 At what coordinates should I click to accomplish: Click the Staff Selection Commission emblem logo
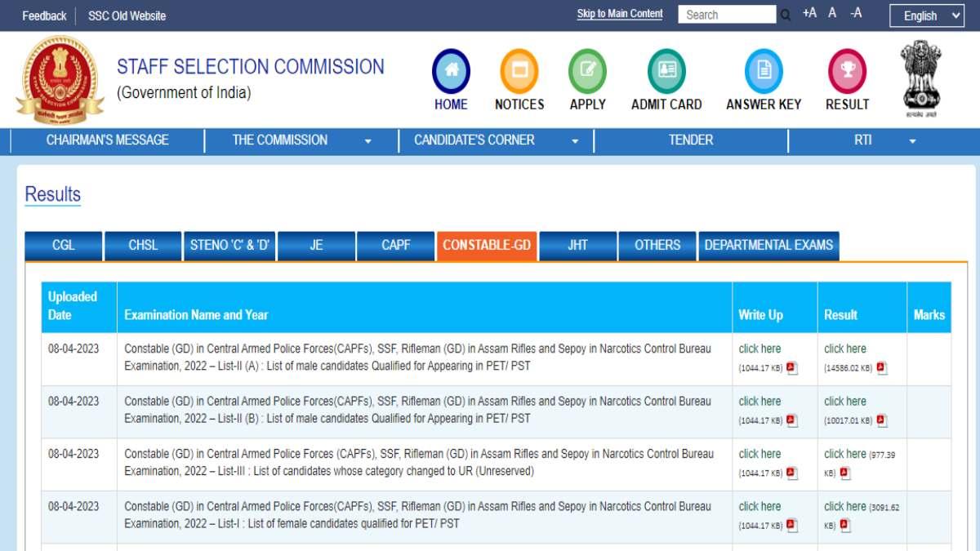click(x=58, y=78)
